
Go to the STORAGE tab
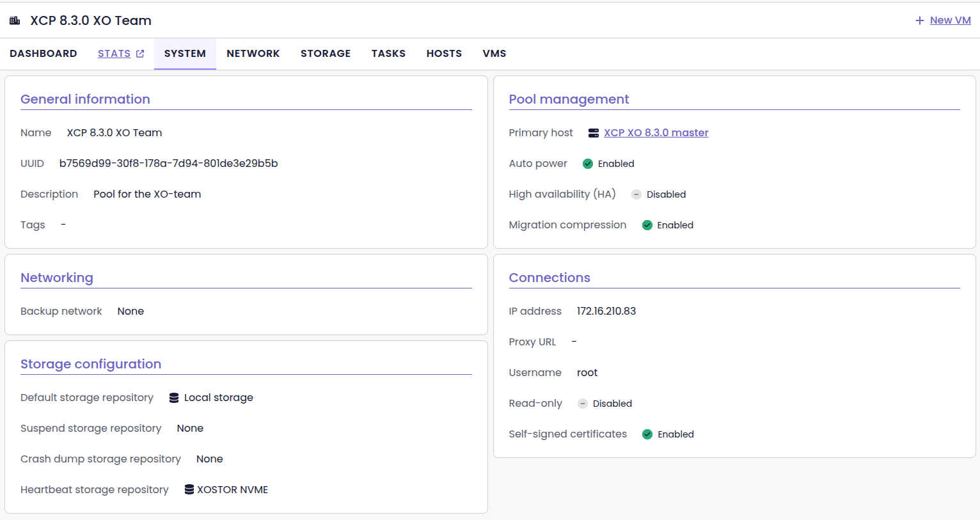coord(326,54)
